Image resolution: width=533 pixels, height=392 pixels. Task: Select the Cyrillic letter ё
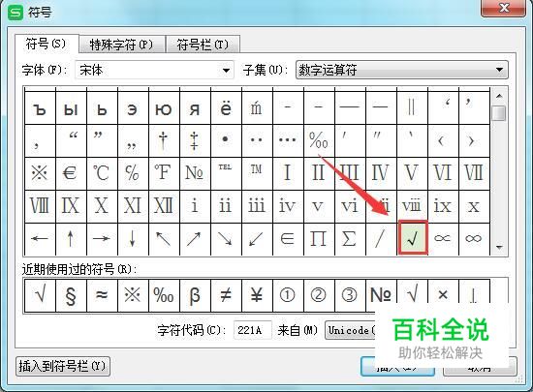(226, 108)
